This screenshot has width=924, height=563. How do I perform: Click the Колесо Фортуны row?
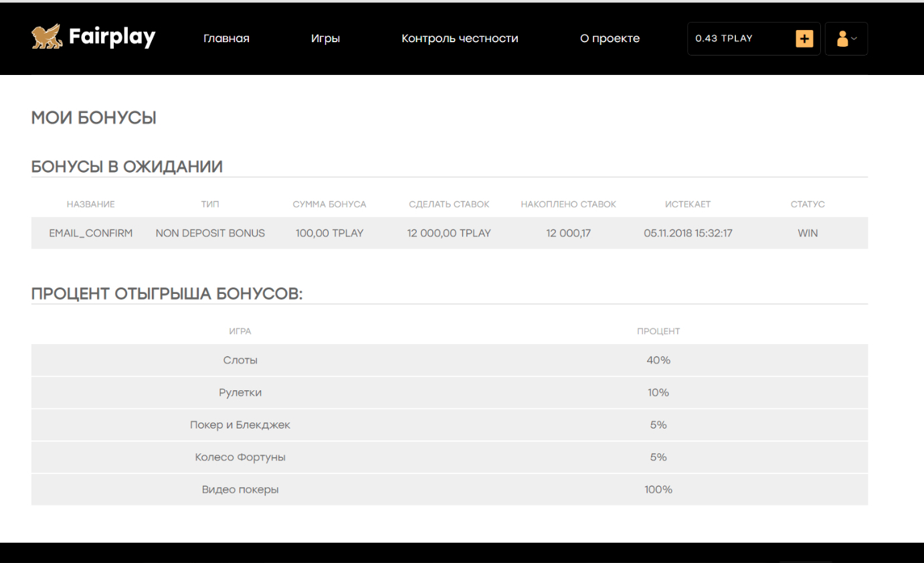(x=240, y=457)
